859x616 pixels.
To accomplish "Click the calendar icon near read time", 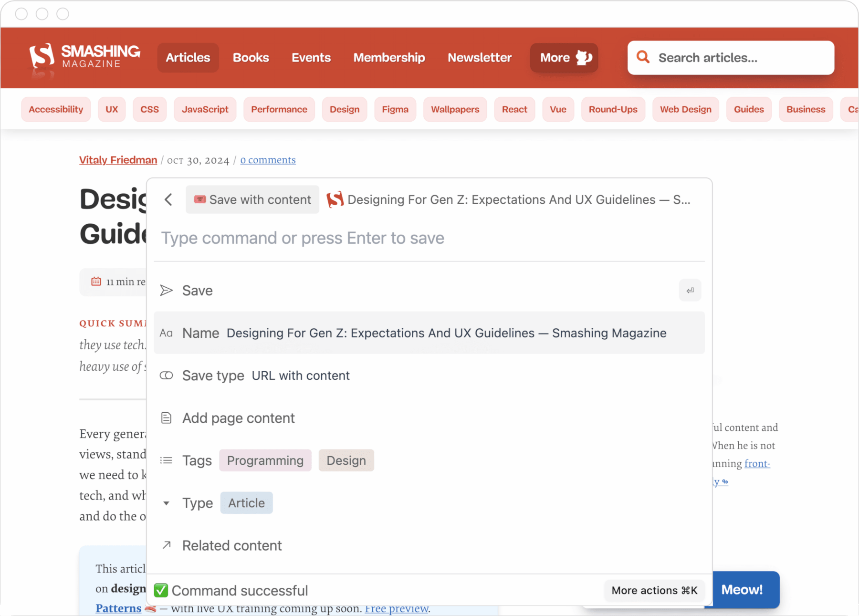I will coord(96,282).
